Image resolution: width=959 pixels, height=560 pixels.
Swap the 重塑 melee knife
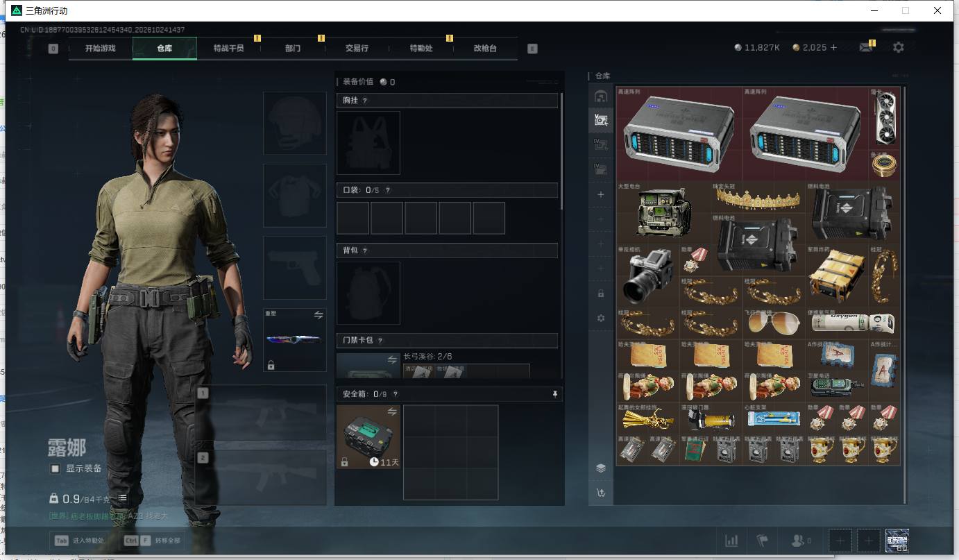click(x=319, y=315)
